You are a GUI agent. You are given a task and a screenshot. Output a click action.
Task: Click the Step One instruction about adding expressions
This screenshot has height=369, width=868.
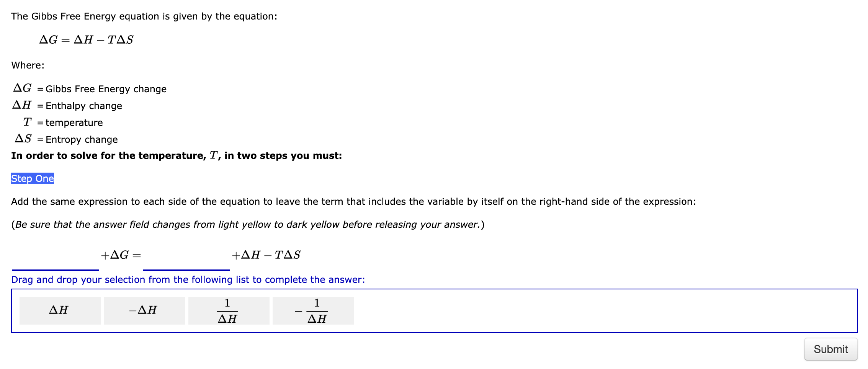[x=353, y=201]
